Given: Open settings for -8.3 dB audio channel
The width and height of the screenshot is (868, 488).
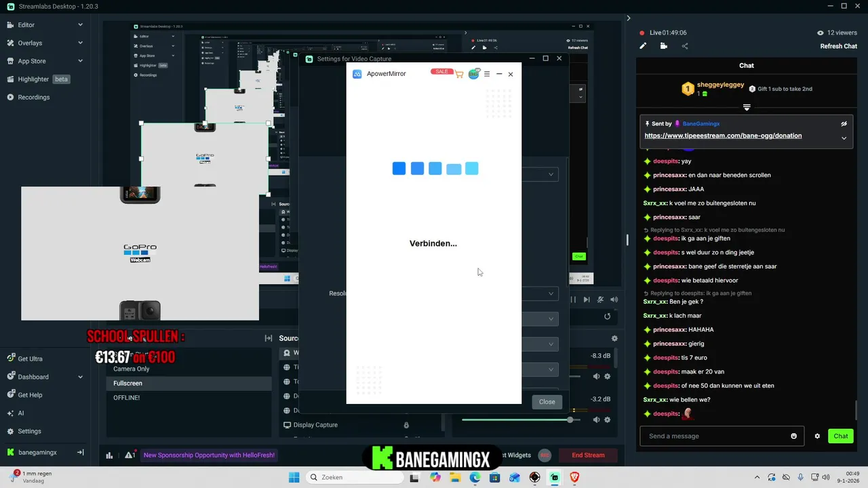Looking at the screenshot, I should (x=608, y=376).
